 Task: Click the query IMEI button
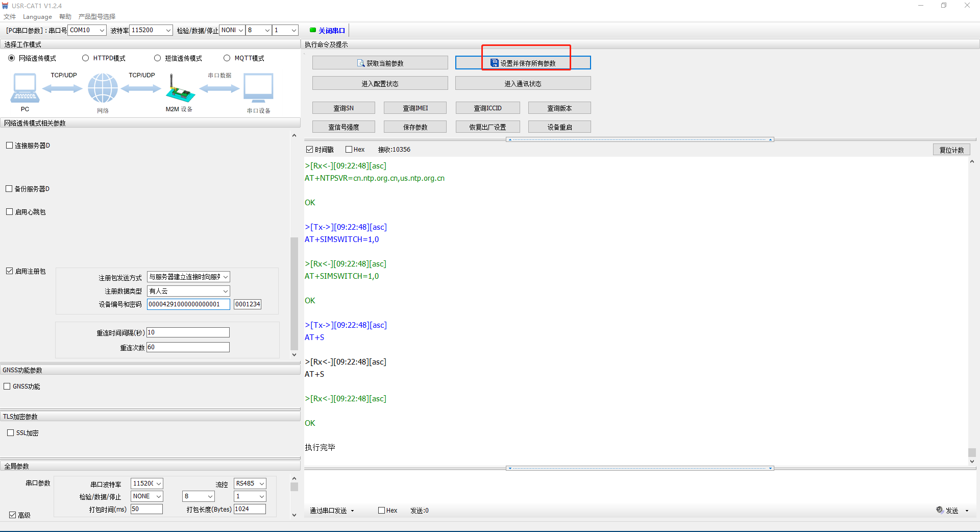tap(415, 108)
